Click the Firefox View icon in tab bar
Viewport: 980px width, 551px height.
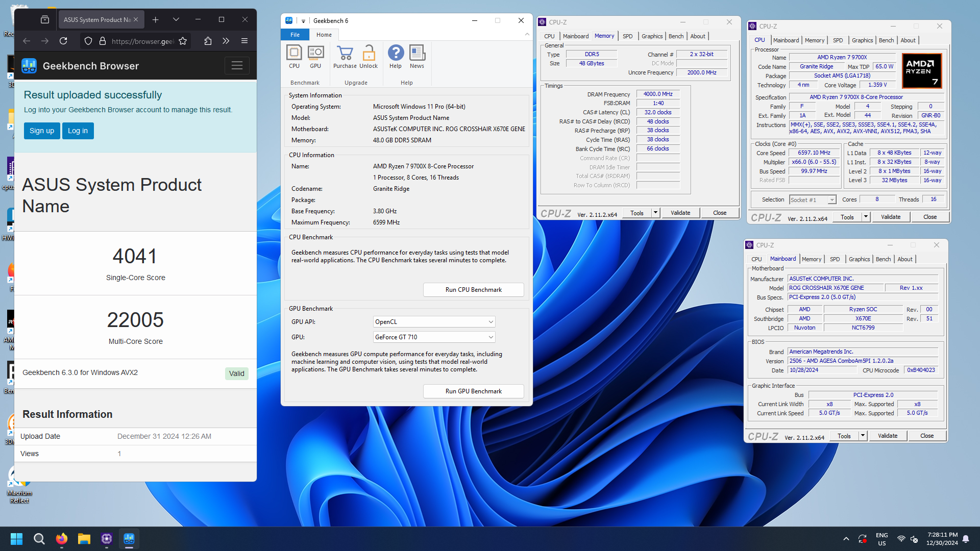tap(45, 19)
